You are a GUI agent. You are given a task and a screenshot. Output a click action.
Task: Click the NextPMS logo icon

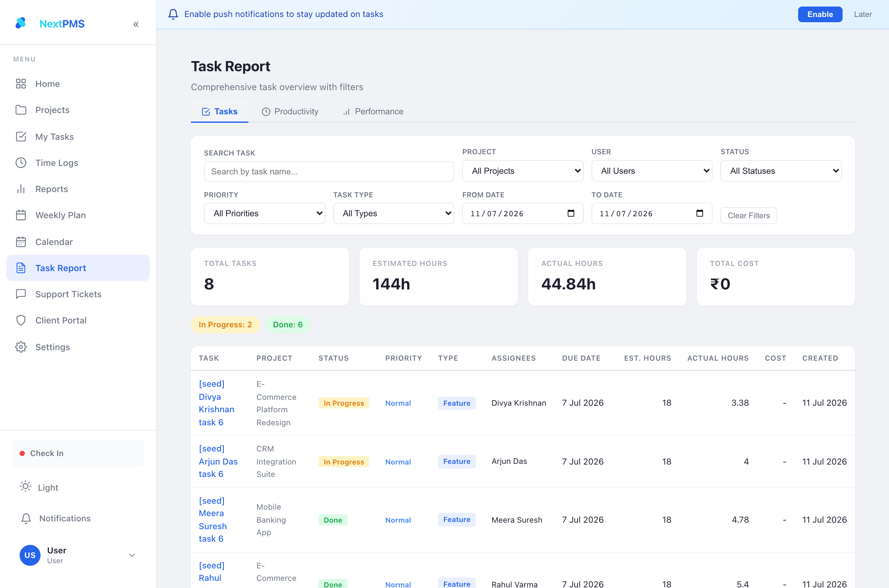[21, 23]
